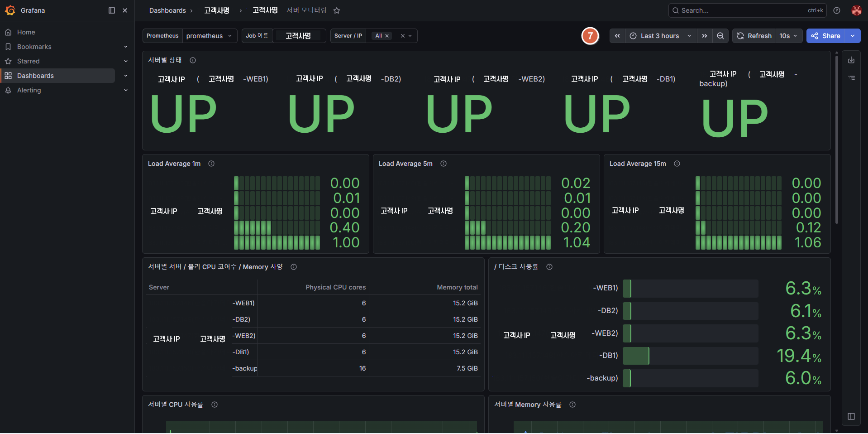This screenshot has height=434, width=868.
Task: Show info for Load Average 1m panel
Action: (211, 164)
